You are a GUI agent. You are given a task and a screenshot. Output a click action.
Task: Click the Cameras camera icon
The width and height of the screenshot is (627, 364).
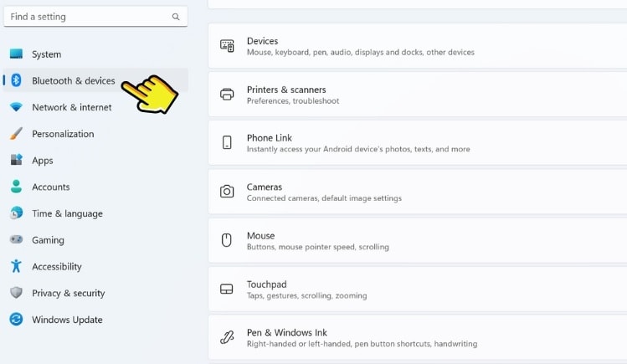click(x=227, y=192)
